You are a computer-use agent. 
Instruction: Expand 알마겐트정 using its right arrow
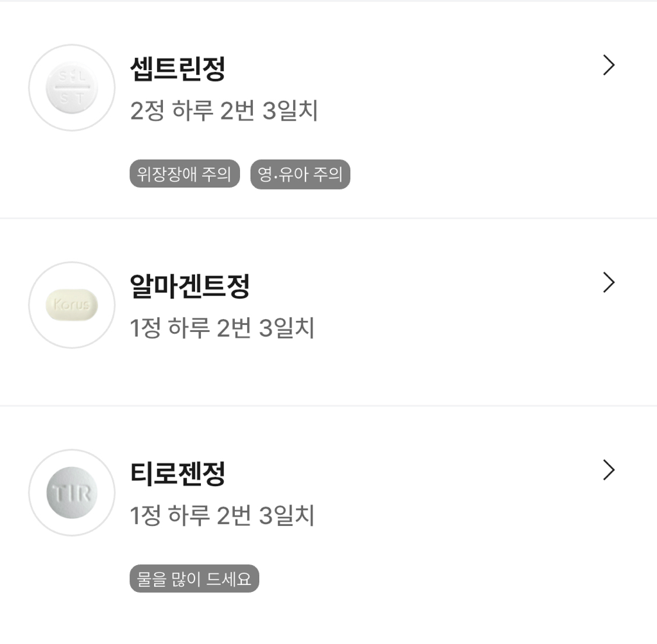point(609,283)
